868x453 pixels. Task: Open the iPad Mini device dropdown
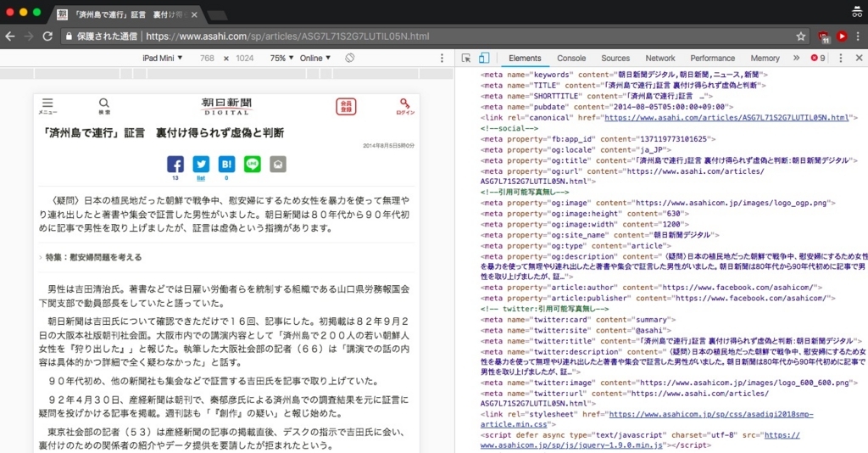coord(162,58)
